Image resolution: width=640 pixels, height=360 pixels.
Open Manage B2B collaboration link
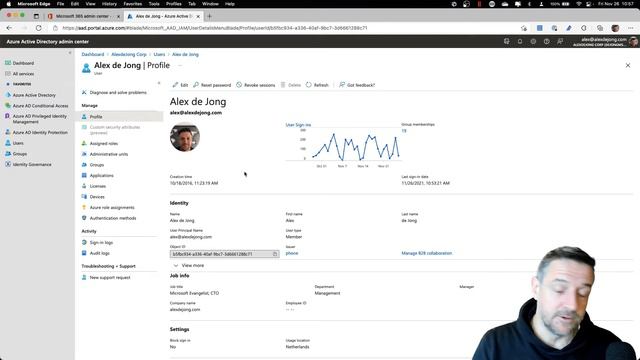(x=427, y=253)
